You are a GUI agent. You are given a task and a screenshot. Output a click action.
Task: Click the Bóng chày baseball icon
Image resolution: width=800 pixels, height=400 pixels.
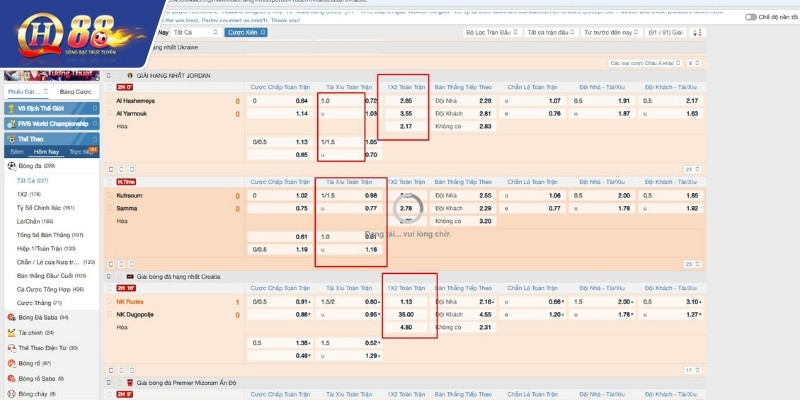(11, 394)
